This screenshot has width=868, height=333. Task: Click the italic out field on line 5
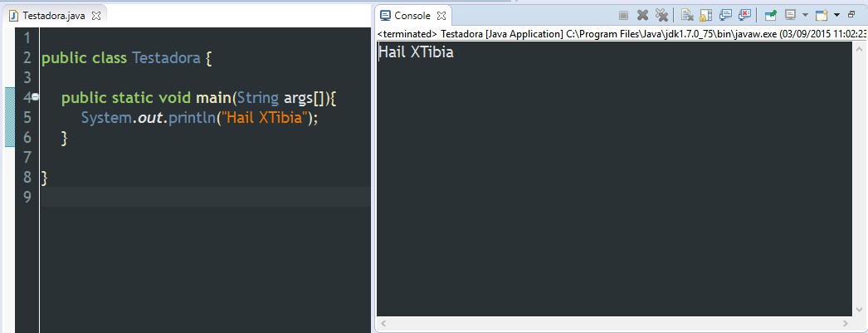pyautogui.click(x=149, y=118)
